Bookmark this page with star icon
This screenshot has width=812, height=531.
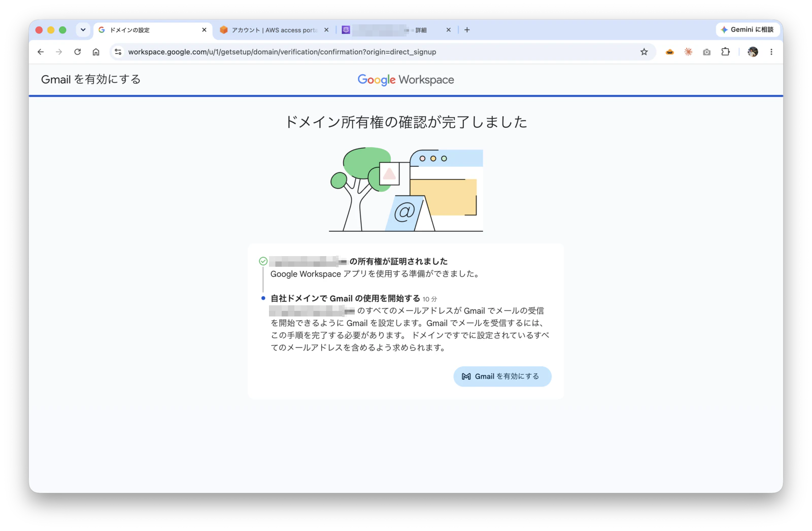tap(644, 52)
